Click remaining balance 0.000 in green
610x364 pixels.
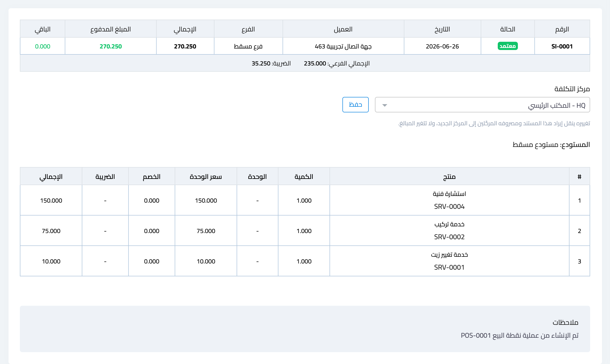coord(43,46)
